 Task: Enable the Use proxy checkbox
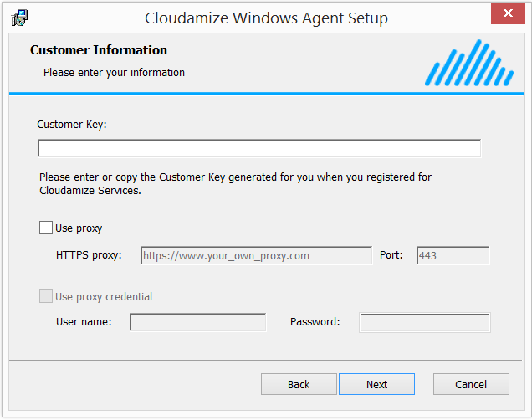point(46,228)
